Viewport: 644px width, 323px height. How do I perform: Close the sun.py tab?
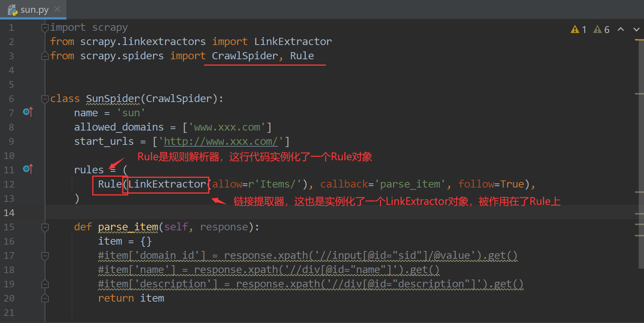coord(57,9)
